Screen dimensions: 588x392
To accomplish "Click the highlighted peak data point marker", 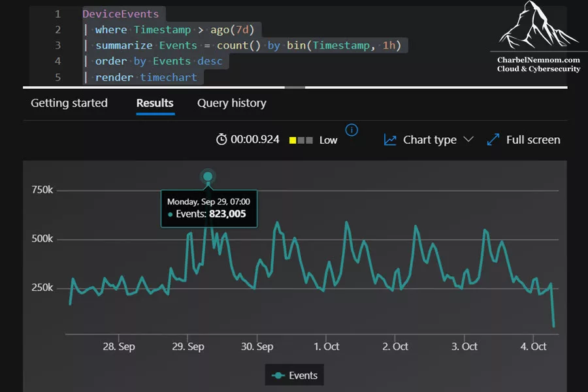I will click(x=208, y=176).
